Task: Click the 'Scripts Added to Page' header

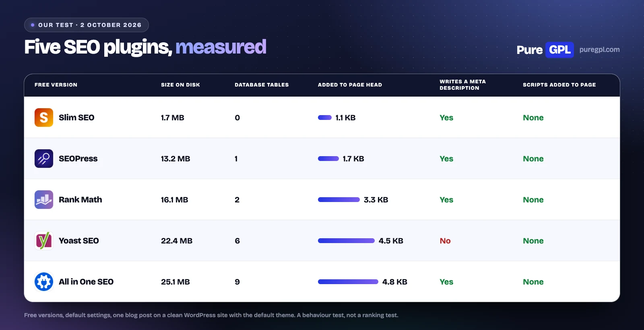Action: click(559, 85)
